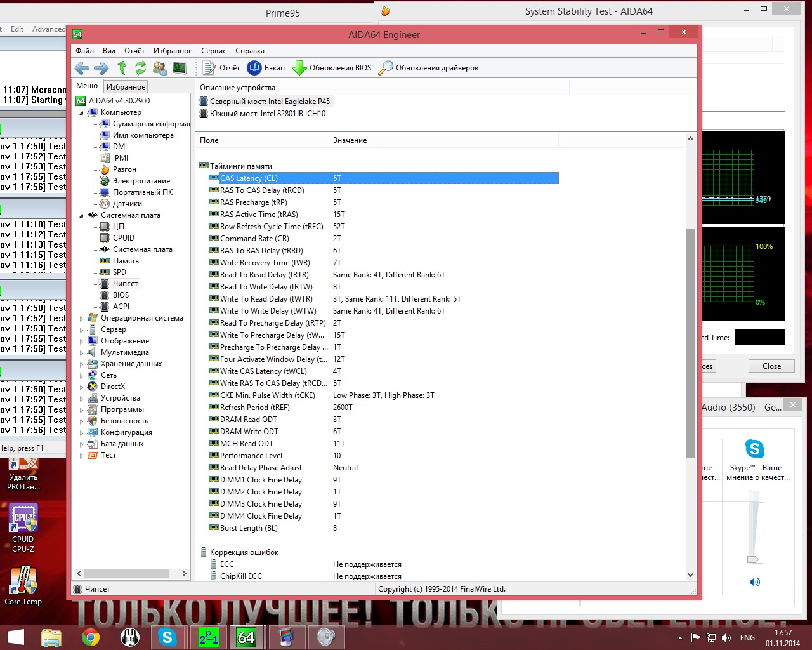The width and height of the screenshot is (812, 650).
Task: Open File Explorer from the taskbar
Action: coord(51,637)
